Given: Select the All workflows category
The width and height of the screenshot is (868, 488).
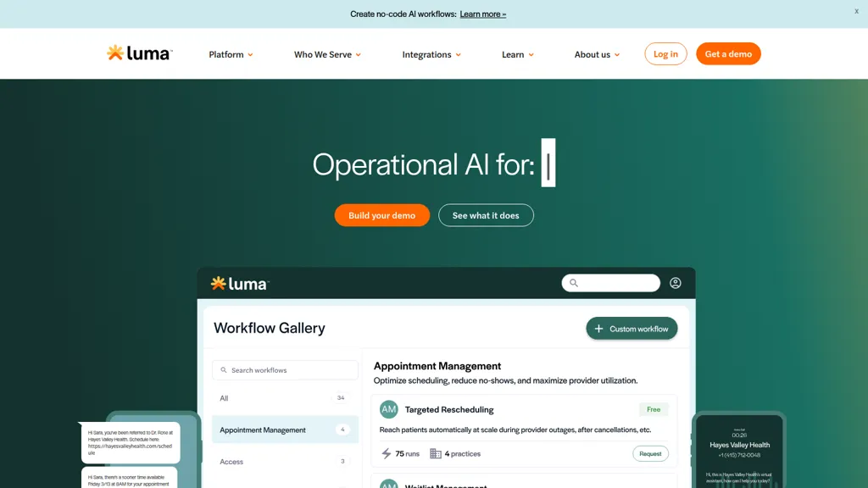Looking at the screenshot, I should pos(285,398).
